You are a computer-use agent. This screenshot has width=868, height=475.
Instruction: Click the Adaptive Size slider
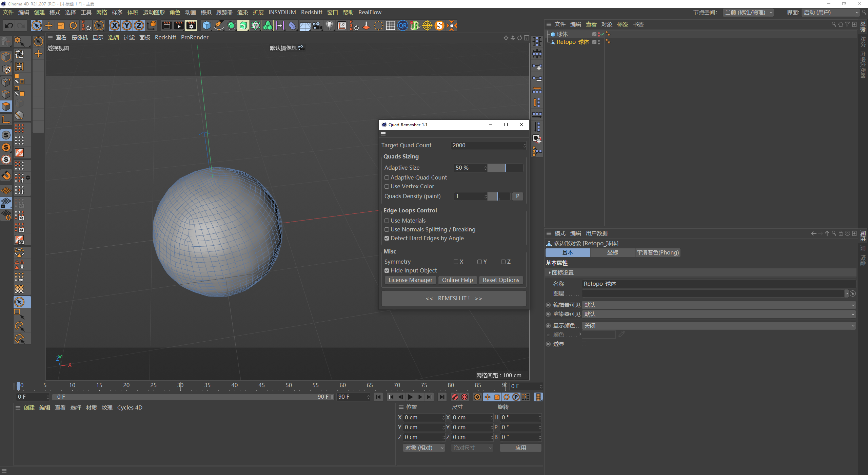point(505,168)
